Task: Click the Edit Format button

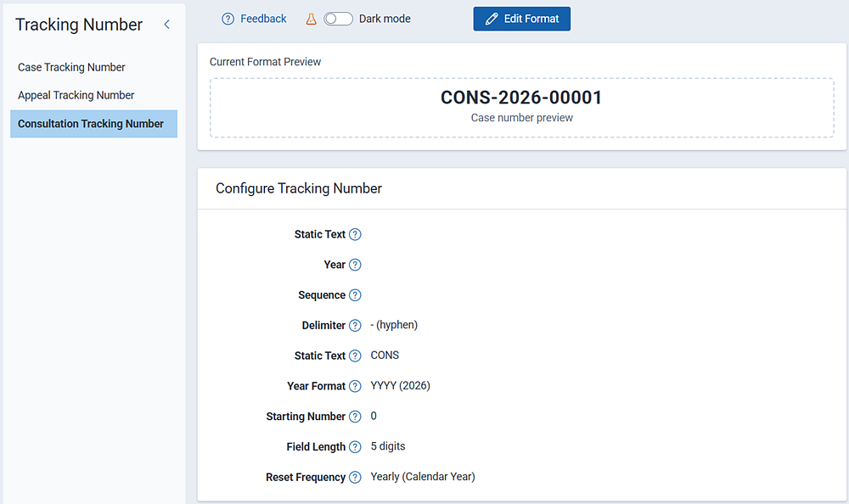Action: pos(521,19)
